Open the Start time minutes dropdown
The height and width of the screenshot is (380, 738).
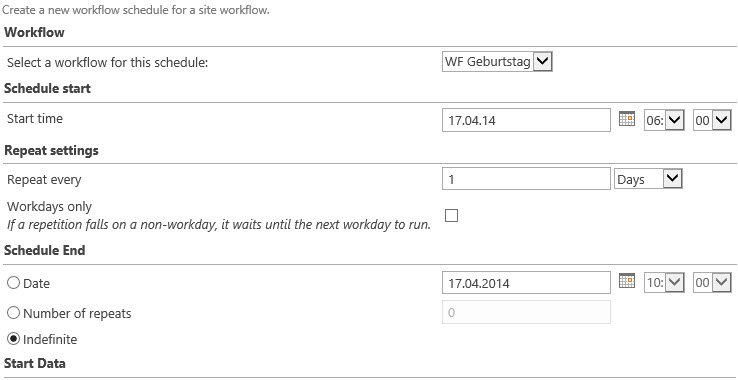coord(712,120)
